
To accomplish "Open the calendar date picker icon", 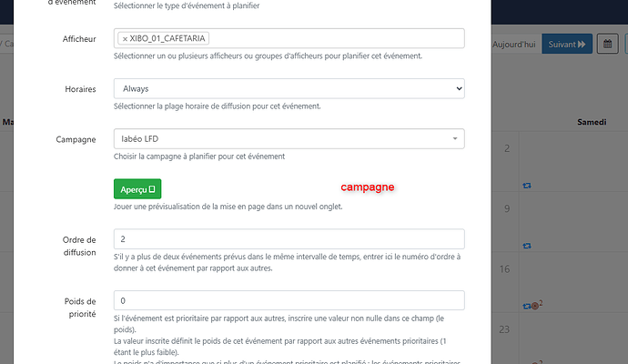I will 608,44.
